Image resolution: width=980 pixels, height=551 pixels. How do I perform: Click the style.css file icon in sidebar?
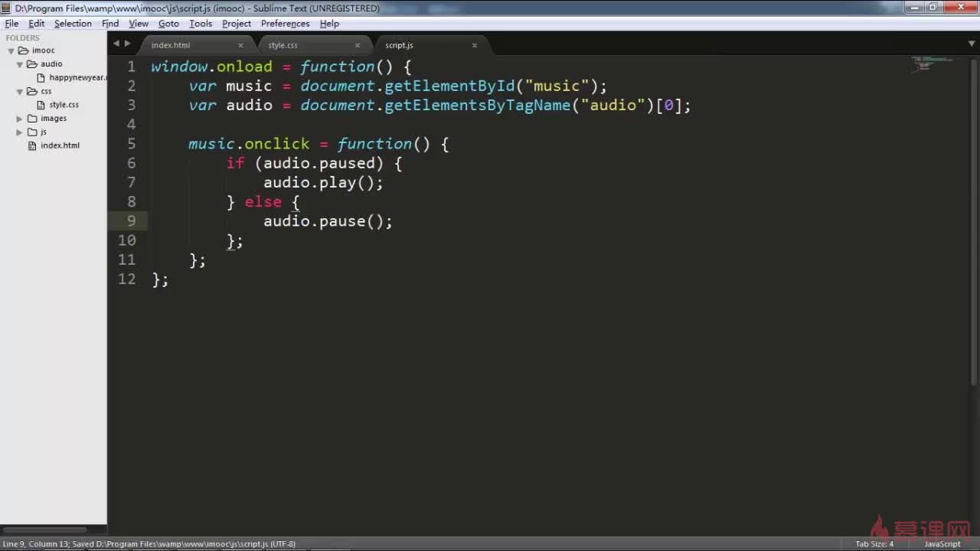(41, 105)
